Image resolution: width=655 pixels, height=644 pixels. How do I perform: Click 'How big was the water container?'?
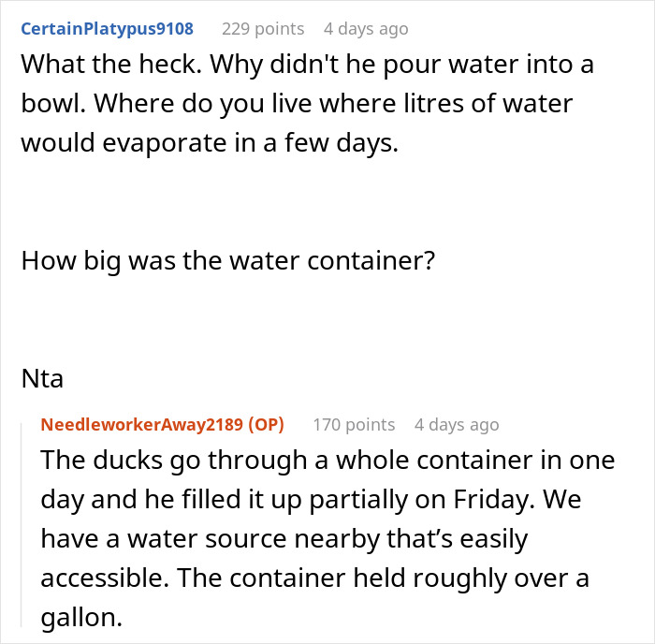coord(227,259)
